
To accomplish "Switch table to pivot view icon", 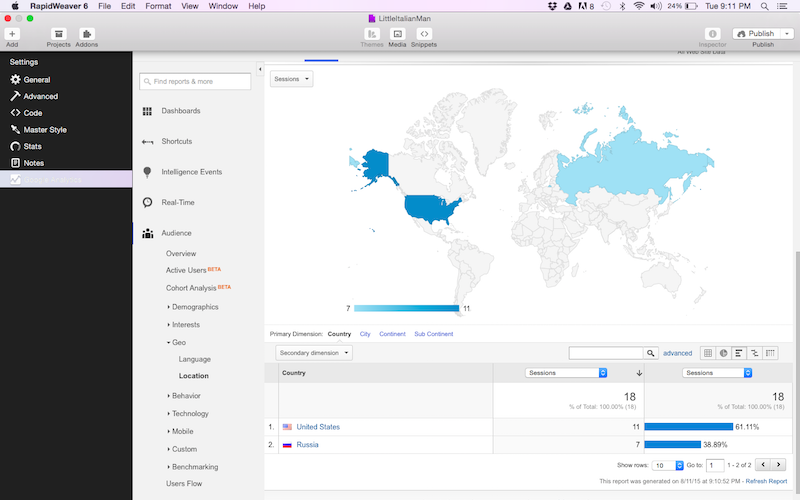I will click(x=770, y=353).
